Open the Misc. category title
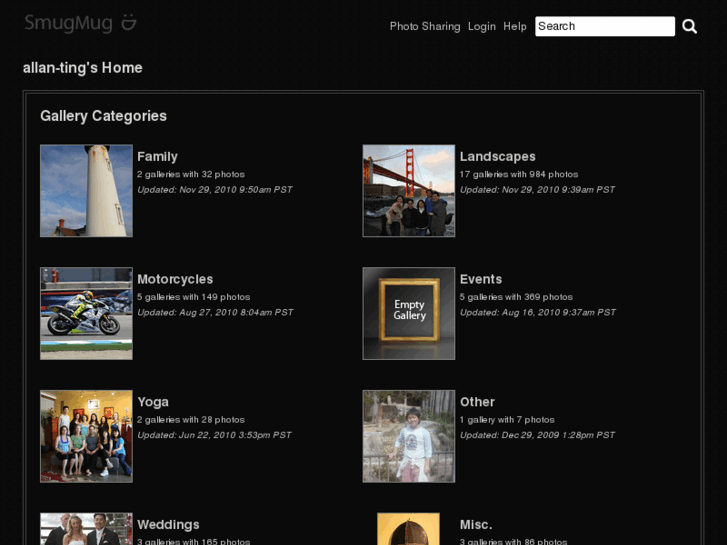 (476, 525)
